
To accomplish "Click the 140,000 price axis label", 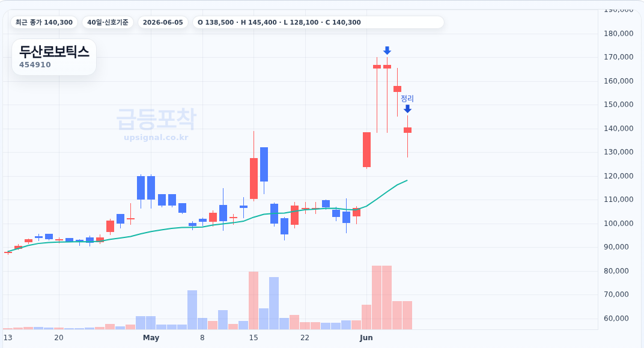I will click(619, 128).
